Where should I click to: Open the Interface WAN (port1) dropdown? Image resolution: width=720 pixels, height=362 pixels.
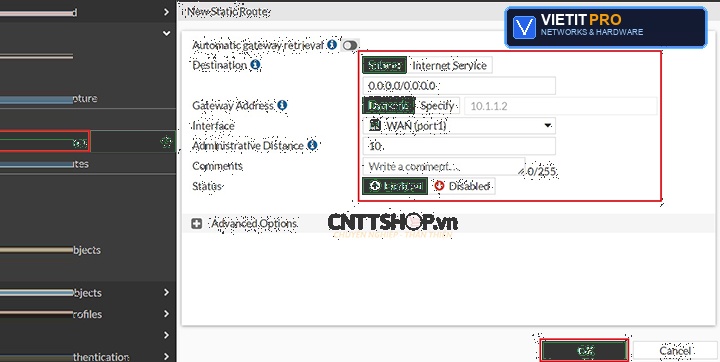[x=459, y=125]
